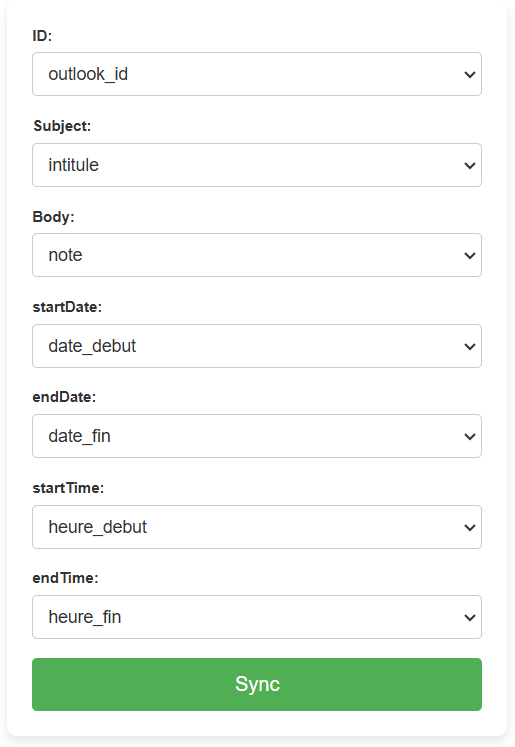
Task: Click the chevron arrow beside intitule
Action: pos(470,166)
